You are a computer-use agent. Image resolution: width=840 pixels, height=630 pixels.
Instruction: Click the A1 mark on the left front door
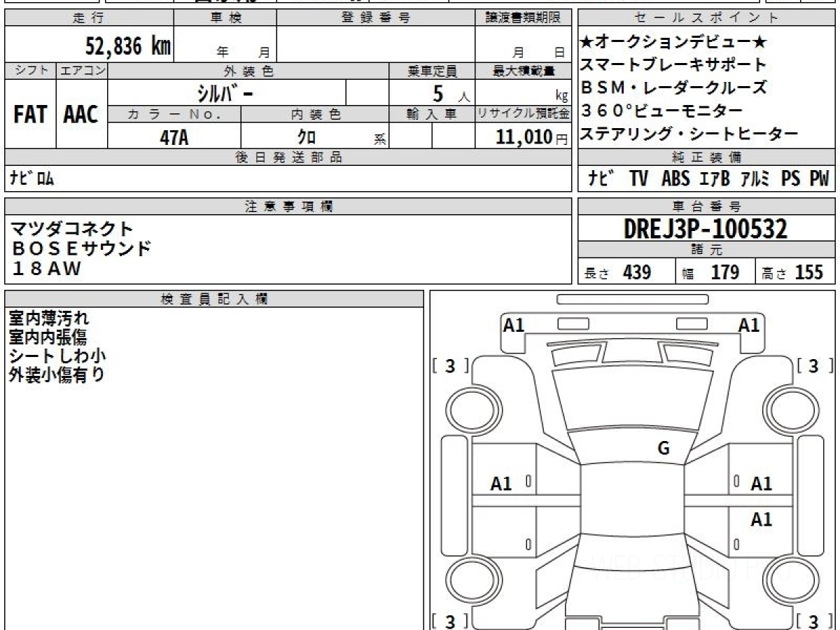(x=501, y=483)
